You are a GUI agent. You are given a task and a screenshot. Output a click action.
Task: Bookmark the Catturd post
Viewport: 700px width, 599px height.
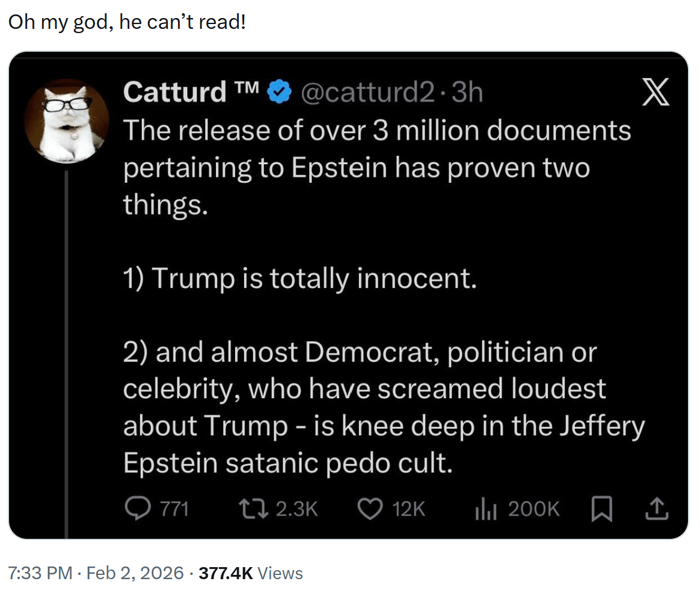click(x=601, y=510)
